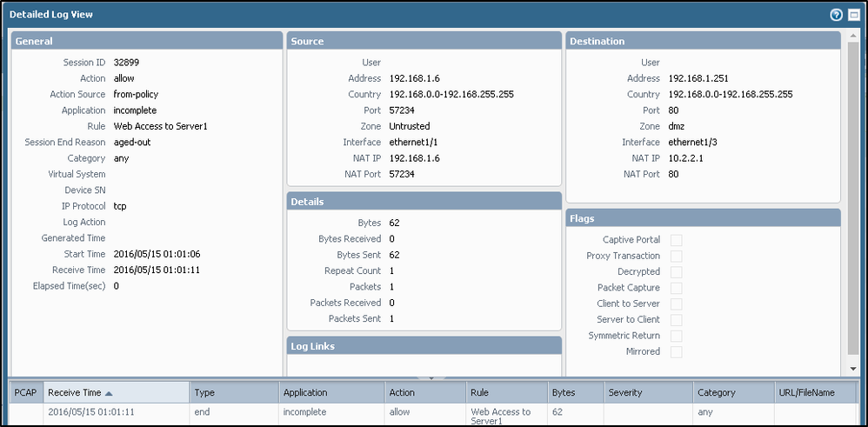Enable the Captive Portal flag checkbox
Screen dimensions: 868x427
[x=676, y=240]
